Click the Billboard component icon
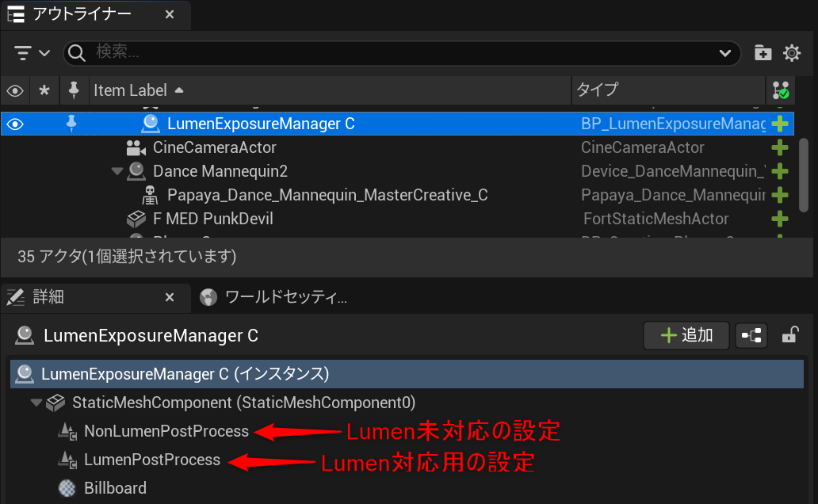 [67, 488]
